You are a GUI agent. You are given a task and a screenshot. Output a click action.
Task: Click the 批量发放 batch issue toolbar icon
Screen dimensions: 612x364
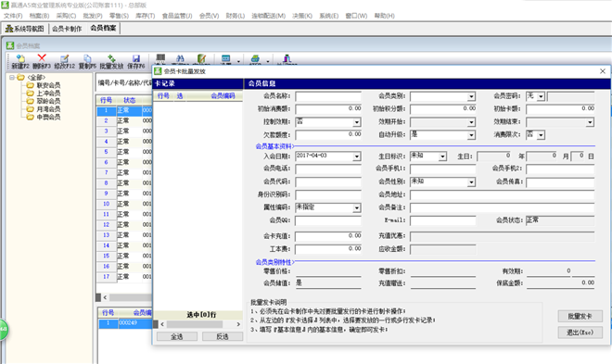click(111, 58)
